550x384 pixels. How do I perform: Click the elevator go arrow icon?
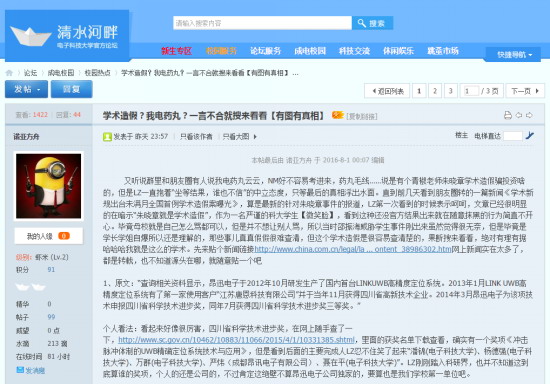[x=530, y=135]
